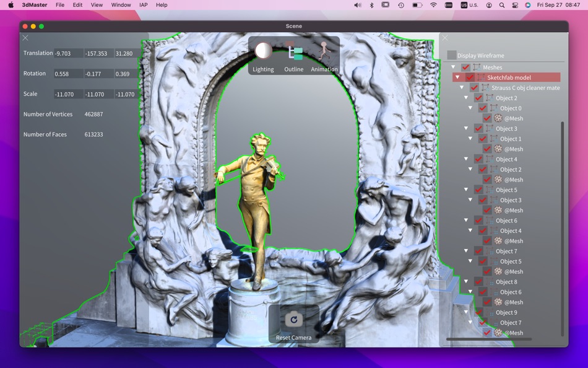The height and width of the screenshot is (368, 588).
Task: Collapse the Object 0 node
Action: (470, 108)
